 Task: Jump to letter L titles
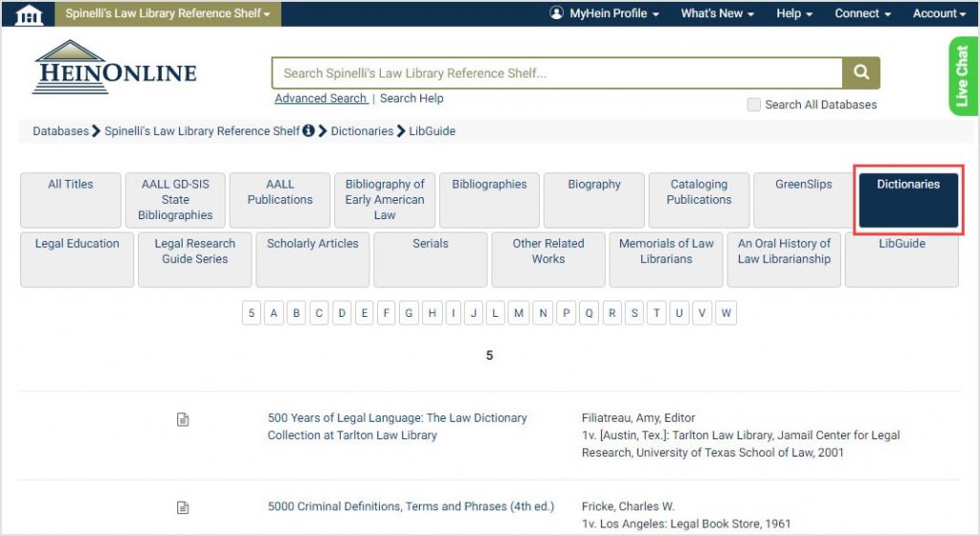coord(495,313)
